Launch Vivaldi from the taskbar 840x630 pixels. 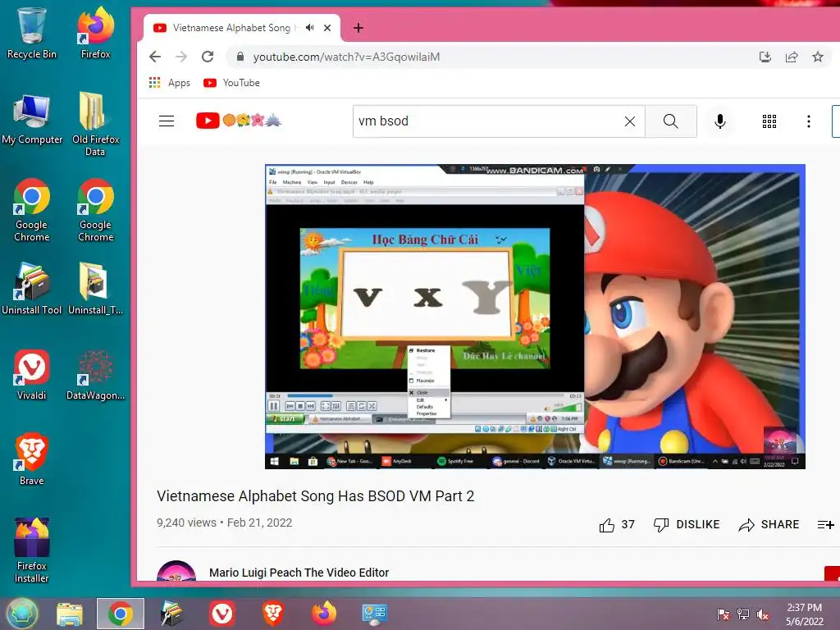click(221, 614)
